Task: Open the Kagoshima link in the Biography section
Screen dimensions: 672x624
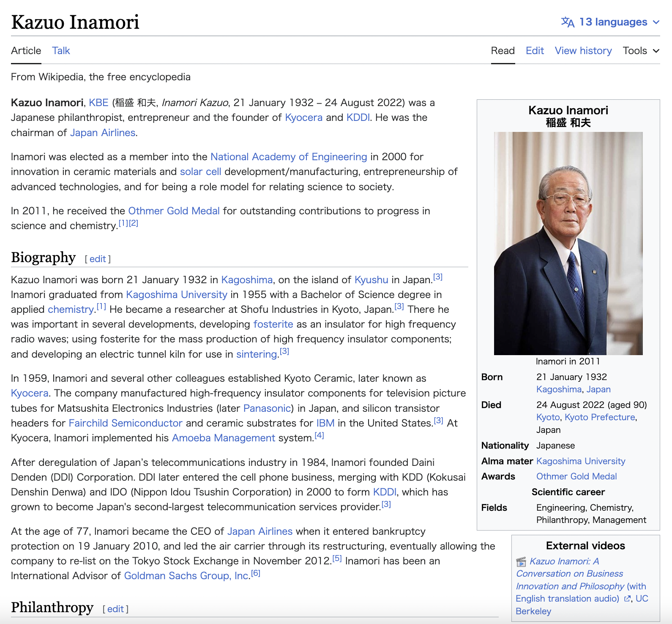Action: pos(247,280)
